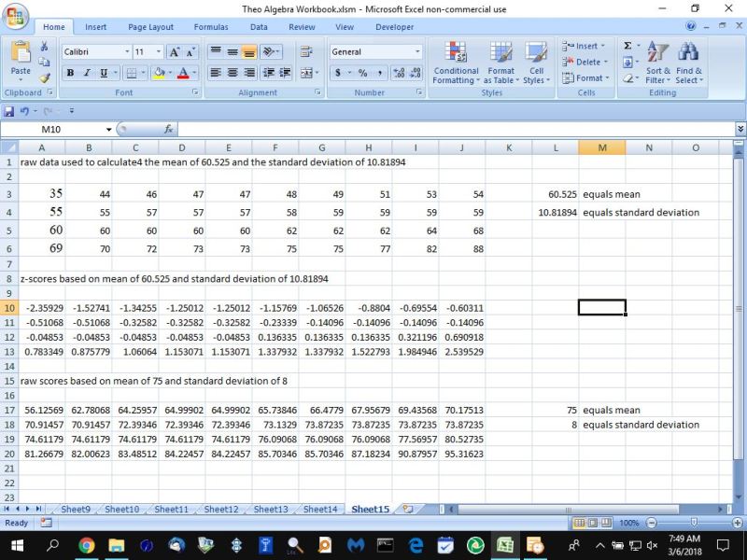
Task: Click Increase Decimal icon
Action: 399,73
